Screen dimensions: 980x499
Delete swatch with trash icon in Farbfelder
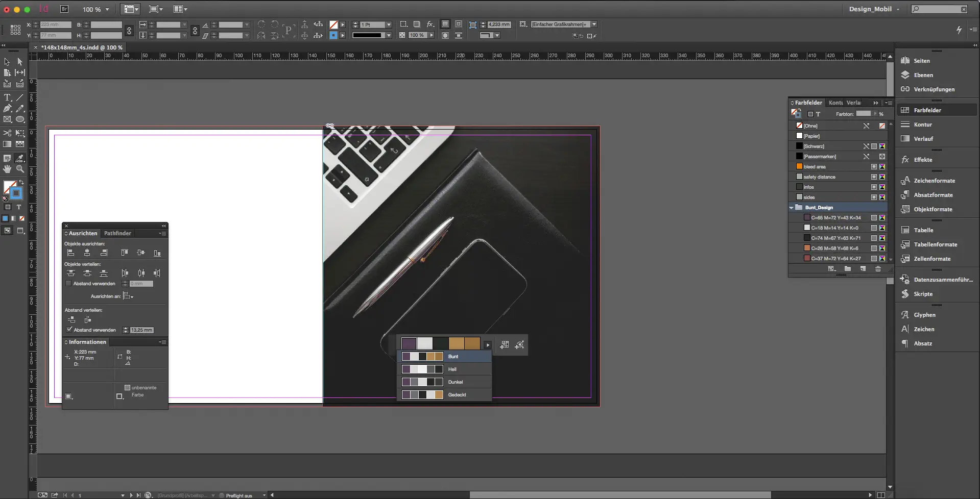pyautogui.click(x=878, y=269)
